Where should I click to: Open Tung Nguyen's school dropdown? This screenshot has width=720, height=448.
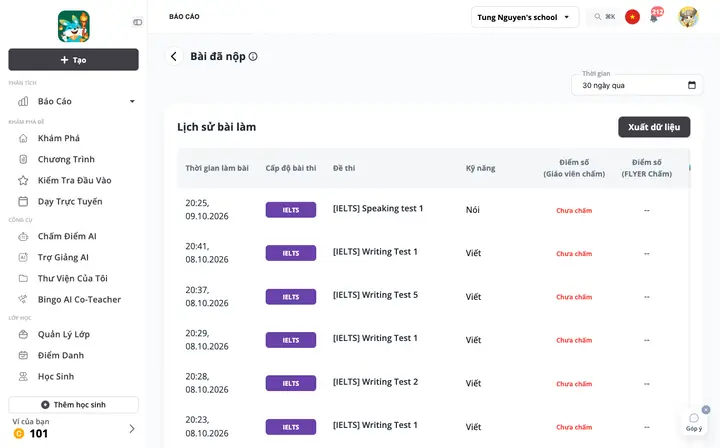click(x=525, y=17)
